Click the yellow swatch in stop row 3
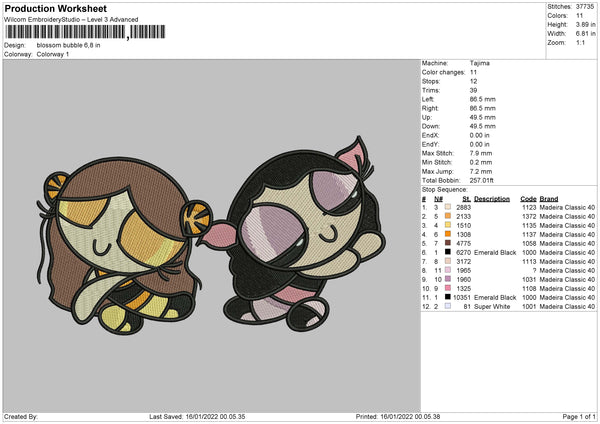Viewport: 600px width, 424px height. (x=448, y=225)
